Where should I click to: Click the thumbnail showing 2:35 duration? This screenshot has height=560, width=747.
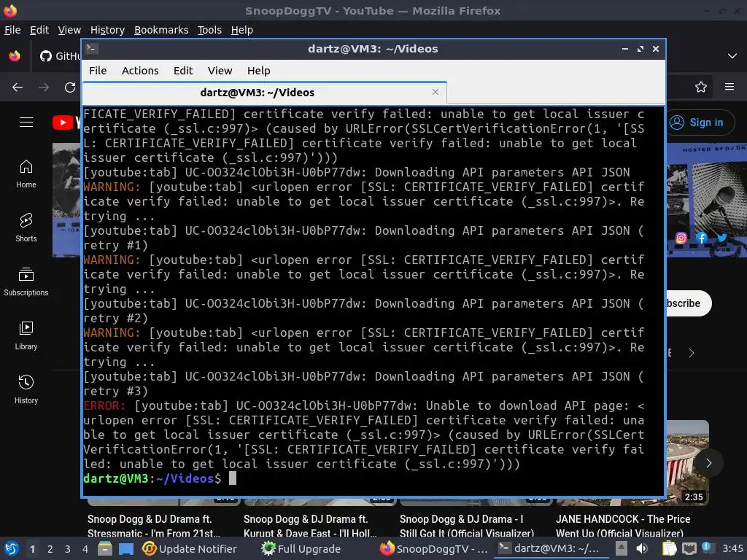[687, 462]
